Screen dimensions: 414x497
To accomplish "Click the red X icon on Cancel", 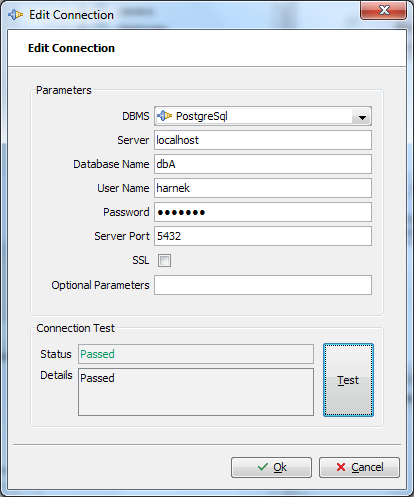I will point(341,467).
